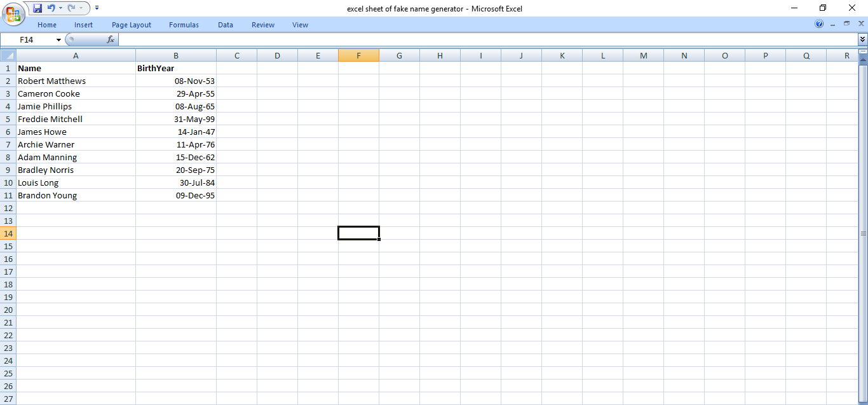Screen dimensions: 868x405
Task: Select cell 'Cameron Cooke'
Action: point(76,93)
